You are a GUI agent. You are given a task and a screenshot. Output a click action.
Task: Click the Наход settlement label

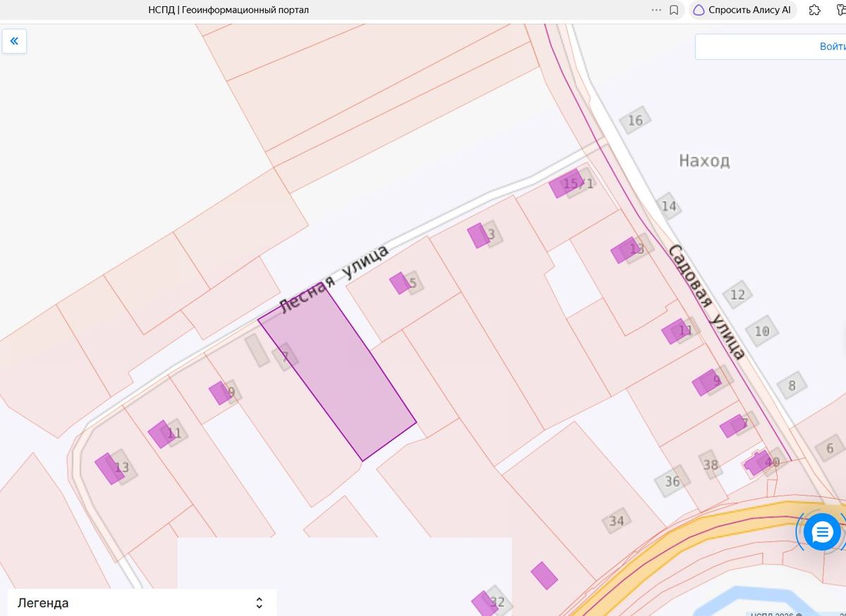click(704, 161)
